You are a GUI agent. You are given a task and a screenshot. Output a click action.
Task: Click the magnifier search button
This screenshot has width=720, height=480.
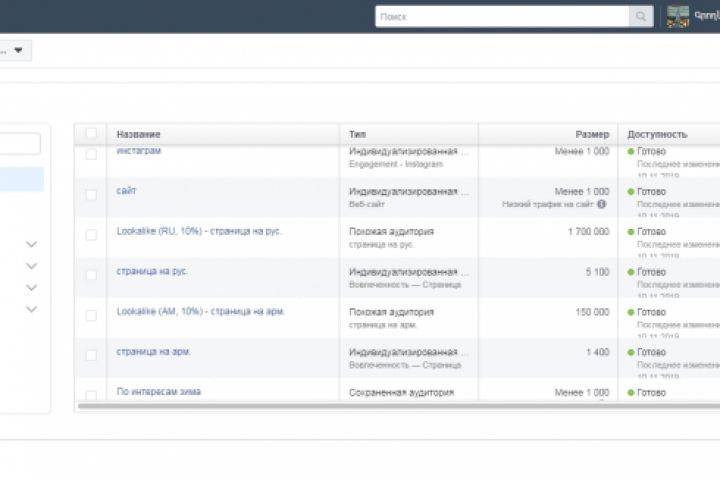640,16
